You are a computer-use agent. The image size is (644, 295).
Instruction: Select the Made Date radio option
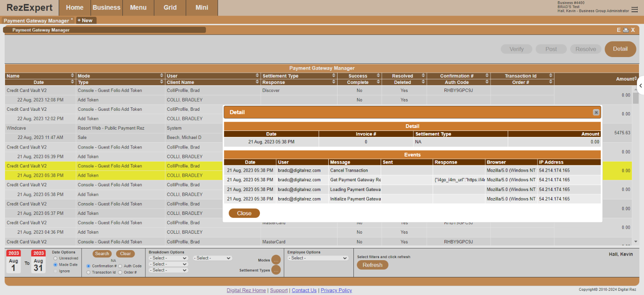pos(55,265)
